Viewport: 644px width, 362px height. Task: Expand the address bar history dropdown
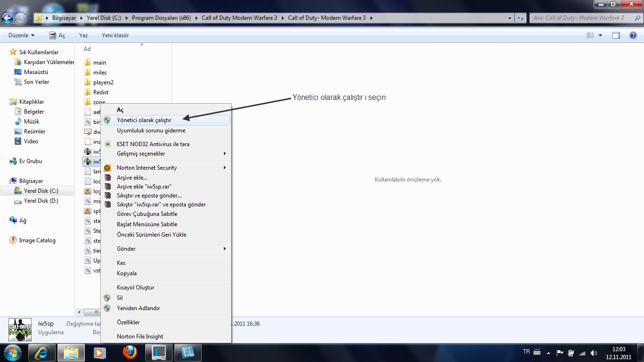[x=510, y=18]
